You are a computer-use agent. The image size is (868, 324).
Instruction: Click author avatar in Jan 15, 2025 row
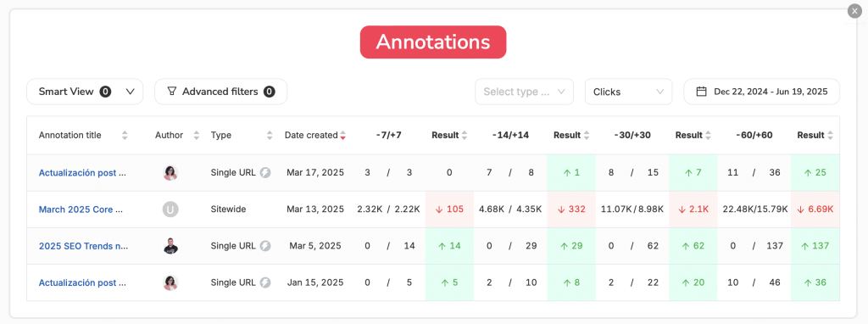click(x=170, y=282)
